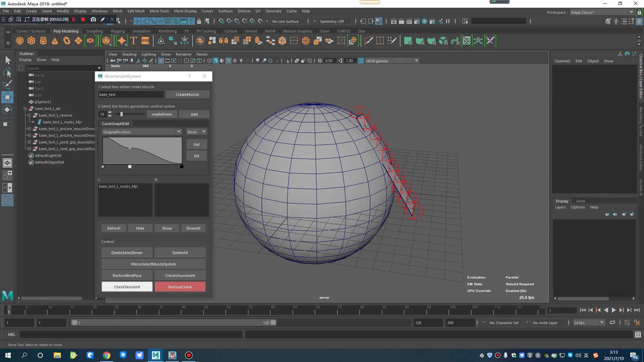Click the play forwards button
Viewport: 644px width, 362px height.
[x=613, y=310]
